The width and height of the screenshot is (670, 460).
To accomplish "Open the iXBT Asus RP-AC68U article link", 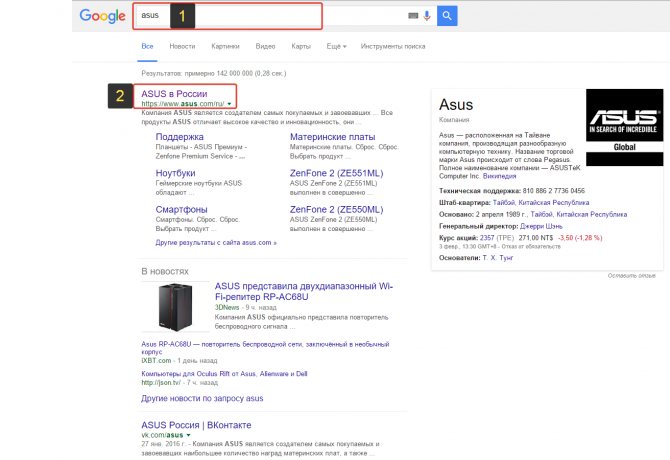I will click(265, 348).
